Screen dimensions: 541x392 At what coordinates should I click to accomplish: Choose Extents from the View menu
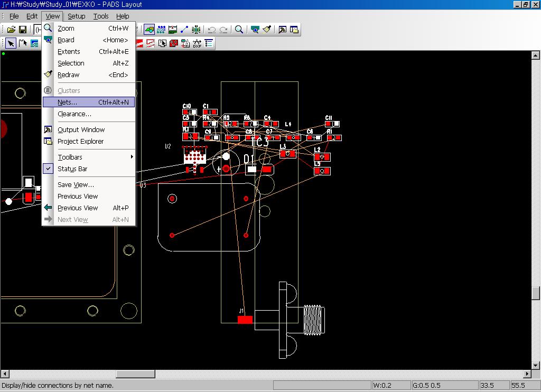(89, 52)
